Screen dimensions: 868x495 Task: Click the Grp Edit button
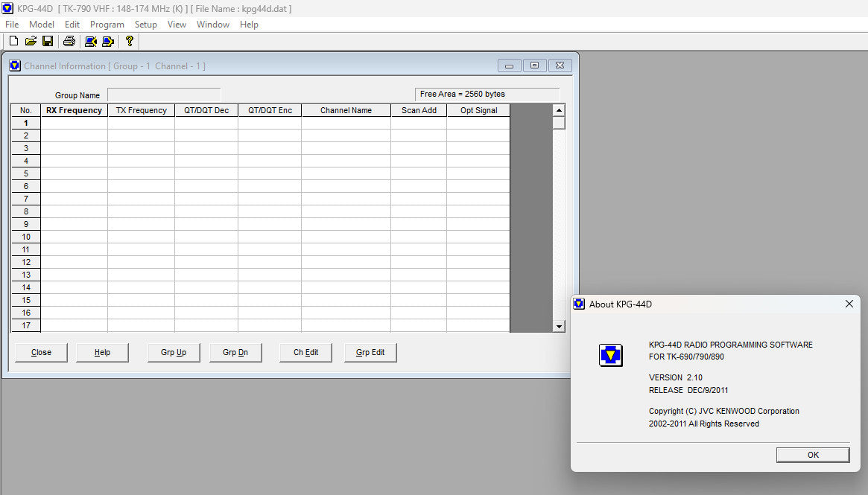coord(370,352)
